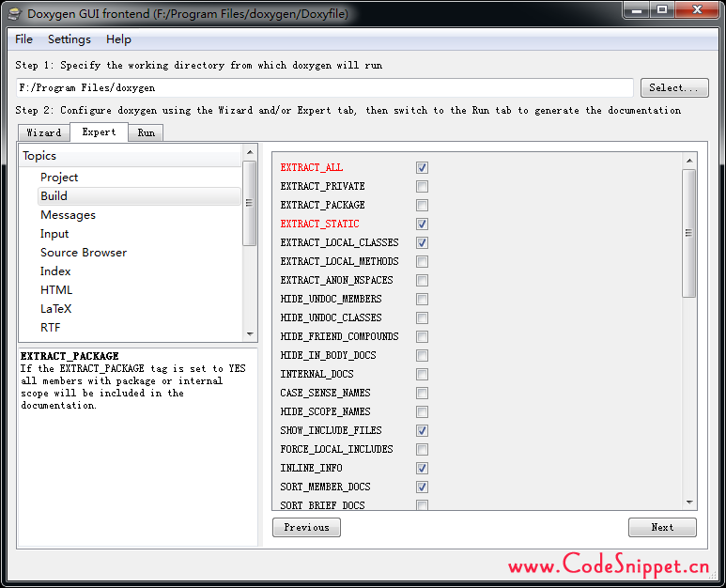Enable HIDE_FRIEND_COMPOUNDS checkbox

tap(422, 336)
